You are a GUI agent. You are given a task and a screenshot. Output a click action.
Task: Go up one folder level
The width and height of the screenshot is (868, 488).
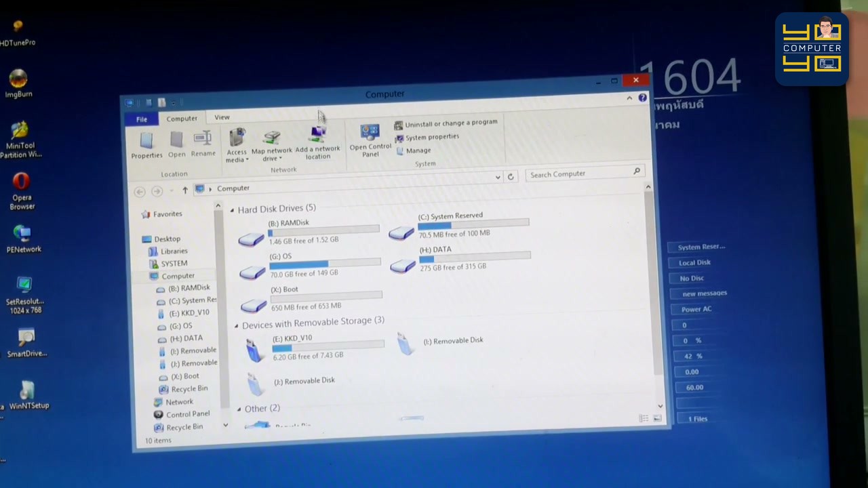click(x=184, y=190)
